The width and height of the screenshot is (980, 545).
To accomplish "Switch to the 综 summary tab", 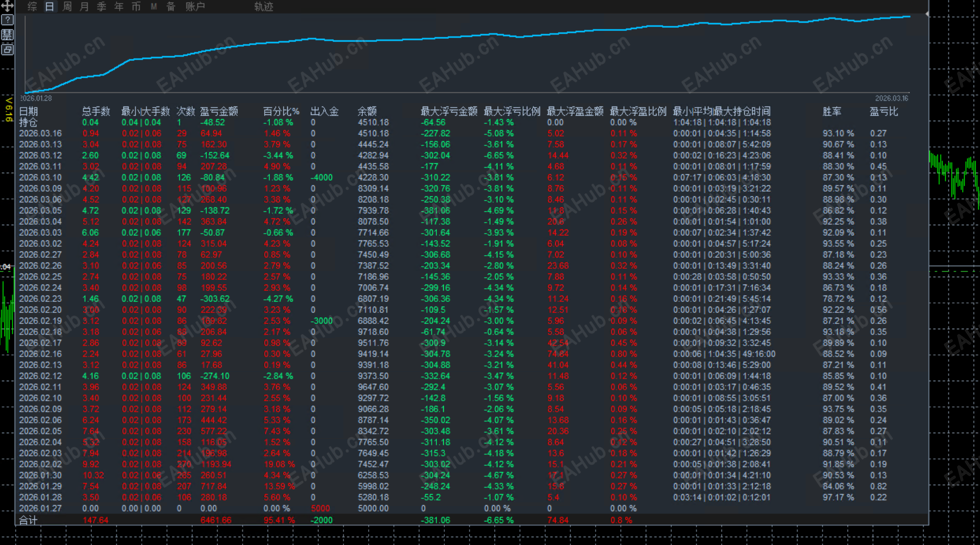I will [33, 6].
